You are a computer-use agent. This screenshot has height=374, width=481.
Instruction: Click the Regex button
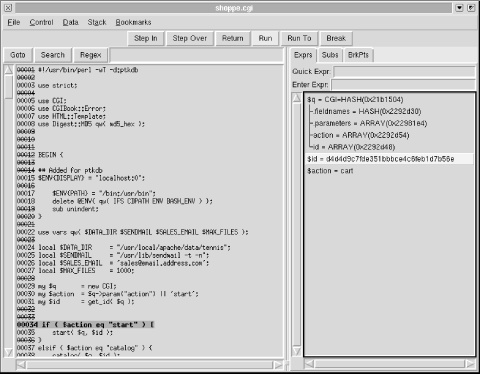tap(91, 55)
